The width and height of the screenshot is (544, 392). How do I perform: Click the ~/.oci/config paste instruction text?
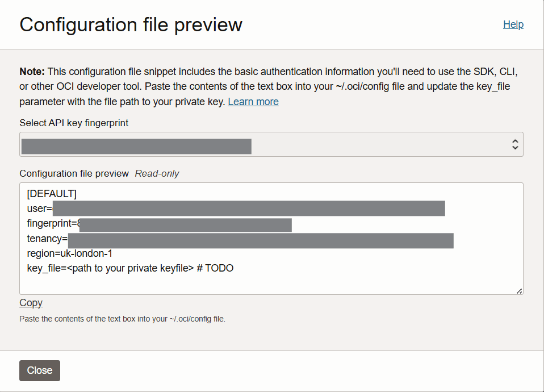(x=123, y=319)
